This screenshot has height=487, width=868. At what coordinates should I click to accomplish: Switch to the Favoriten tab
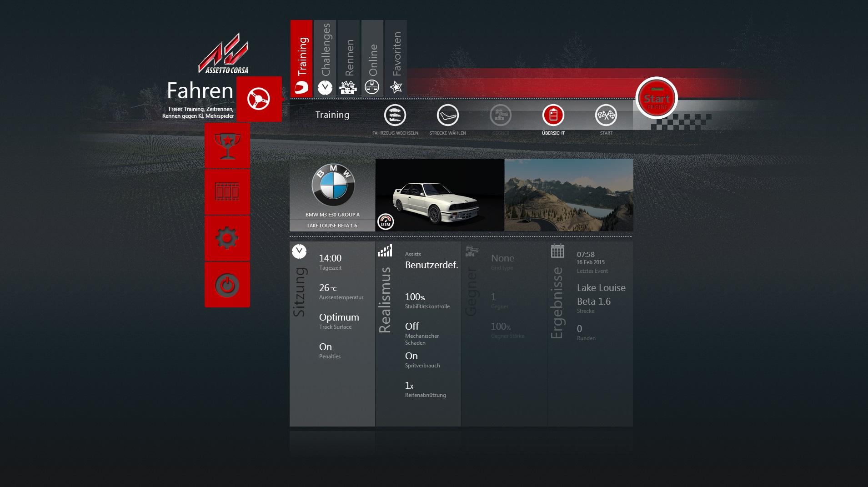[x=396, y=58]
